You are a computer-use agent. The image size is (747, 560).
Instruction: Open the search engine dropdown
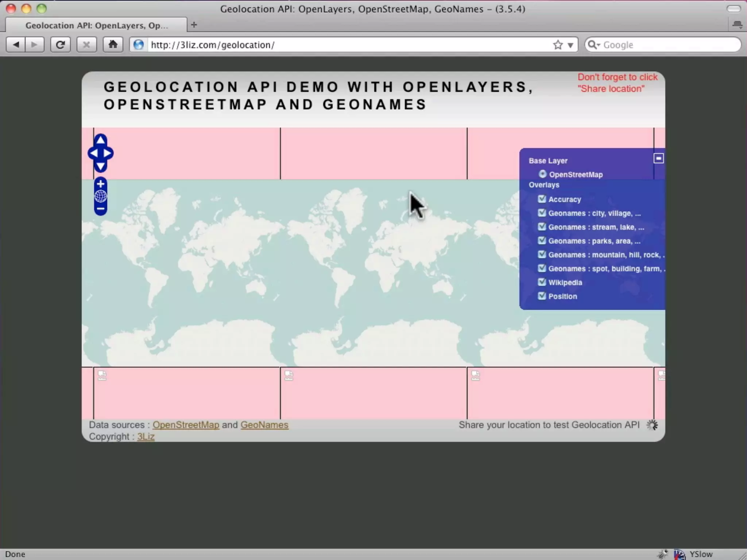coord(593,45)
